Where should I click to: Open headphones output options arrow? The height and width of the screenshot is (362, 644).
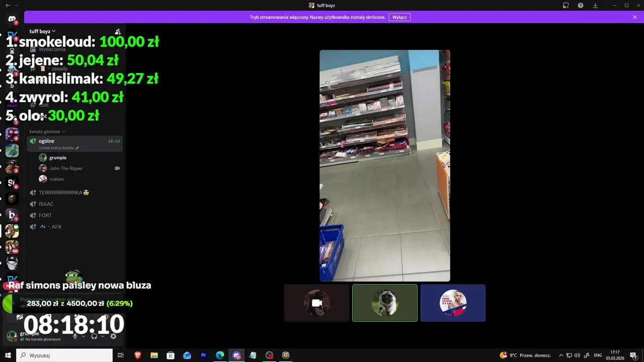click(x=103, y=336)
